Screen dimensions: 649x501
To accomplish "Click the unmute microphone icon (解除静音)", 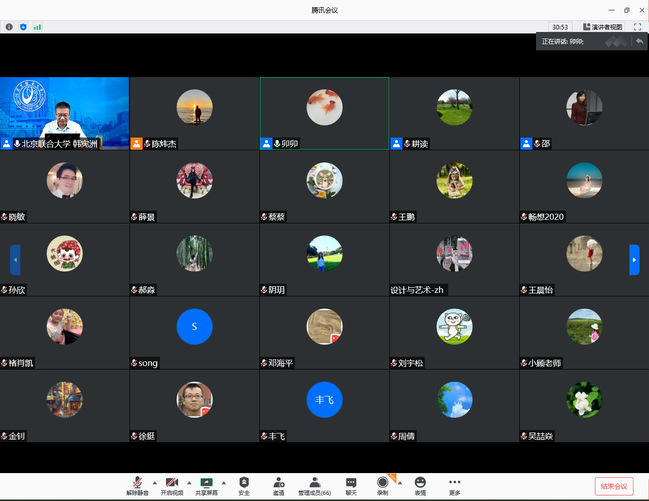I will pyautogui.click(x=137, y=482).
